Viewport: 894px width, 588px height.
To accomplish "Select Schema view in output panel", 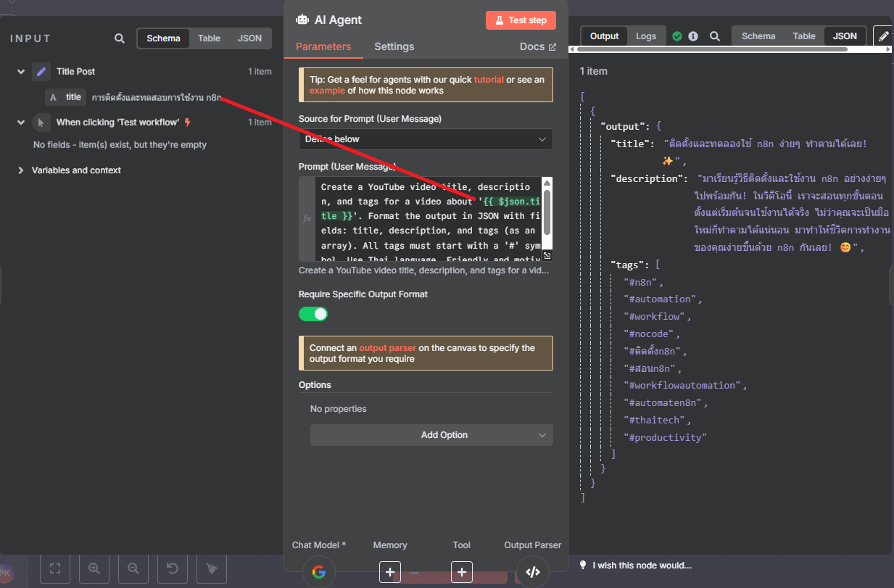I will 758,36.
